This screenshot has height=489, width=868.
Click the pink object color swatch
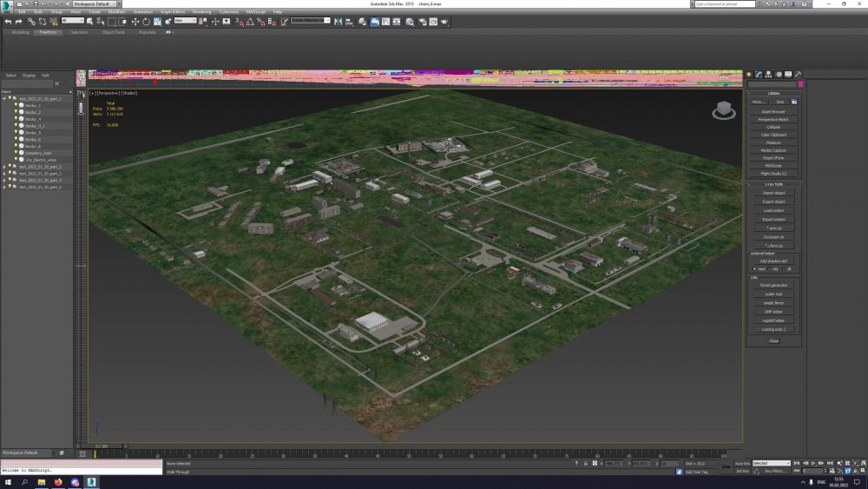coord(800,84)
